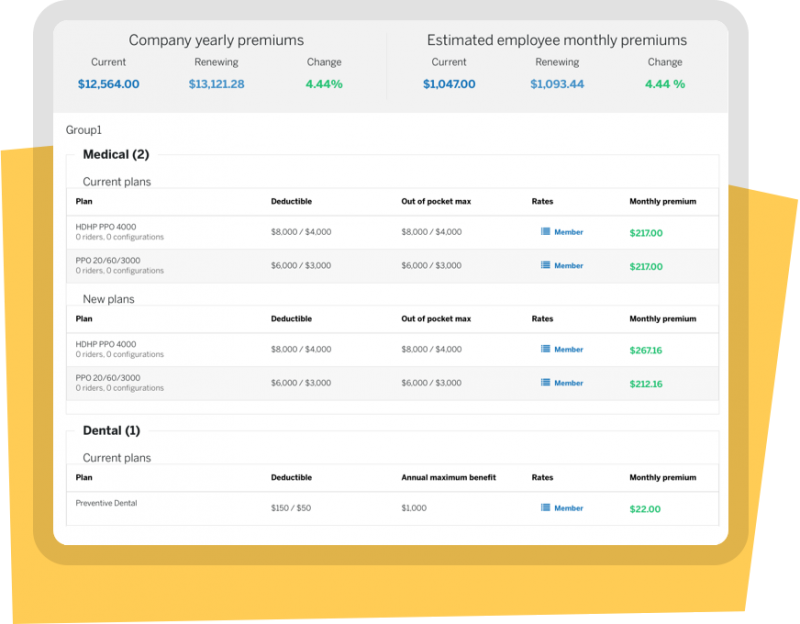Click employee change value 4.44 %
The height and width of the screenshot is (624, 800).
coord(665,84)
